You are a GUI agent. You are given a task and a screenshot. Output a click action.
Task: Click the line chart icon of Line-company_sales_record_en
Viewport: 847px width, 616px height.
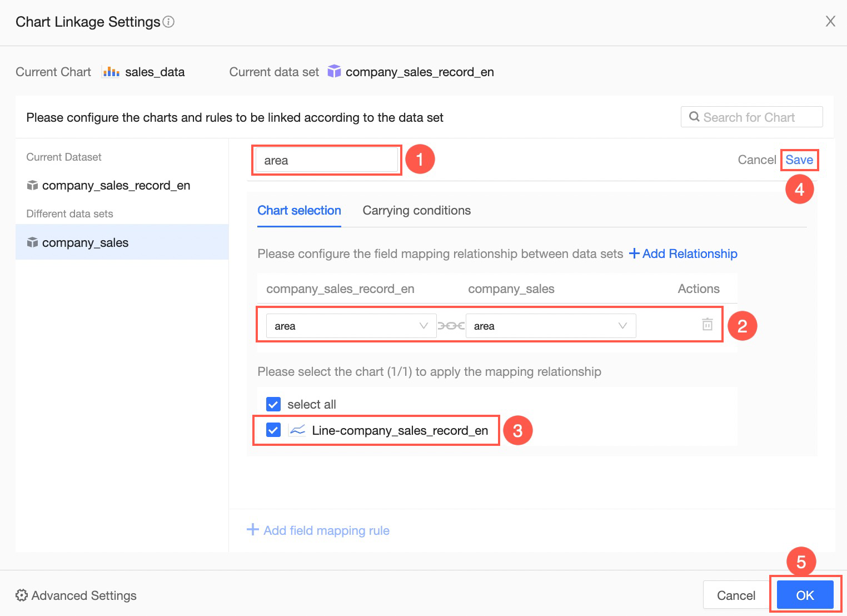pos(297,430)
